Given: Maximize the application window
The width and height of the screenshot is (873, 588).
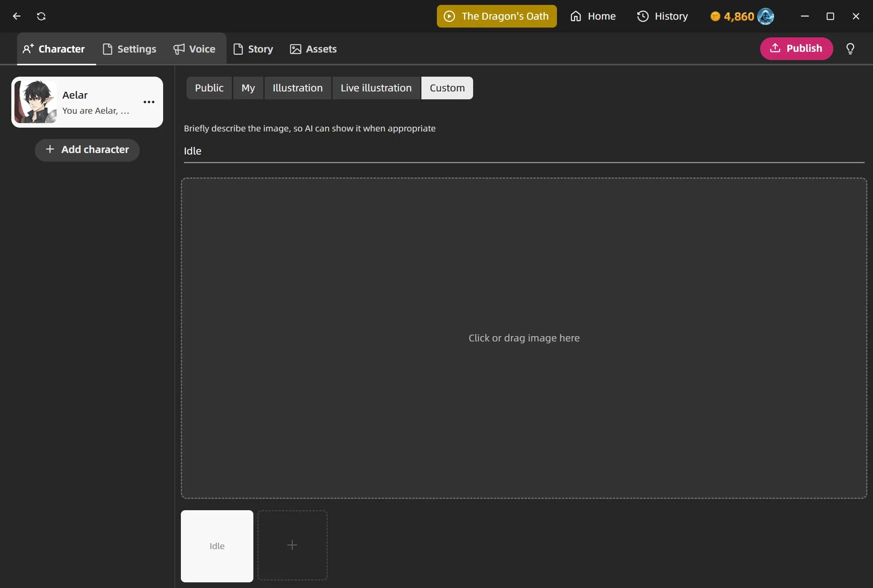Looking at the screenshot, I should click(830, 16).
